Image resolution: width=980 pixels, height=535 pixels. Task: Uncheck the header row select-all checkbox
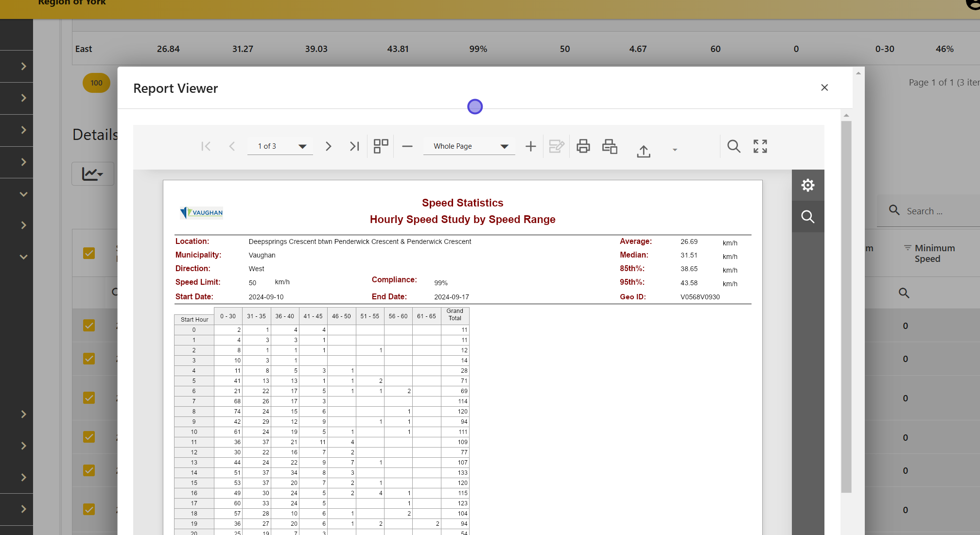pos(89,253)
